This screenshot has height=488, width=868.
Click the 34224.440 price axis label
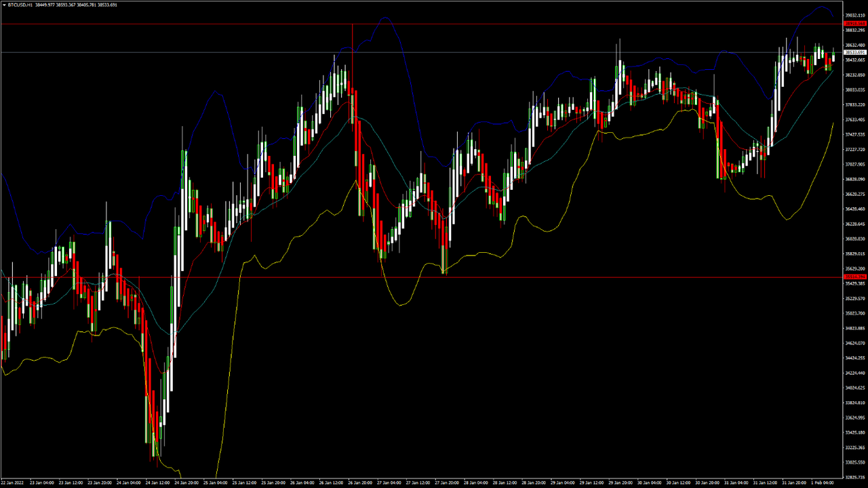click(854, 373)
